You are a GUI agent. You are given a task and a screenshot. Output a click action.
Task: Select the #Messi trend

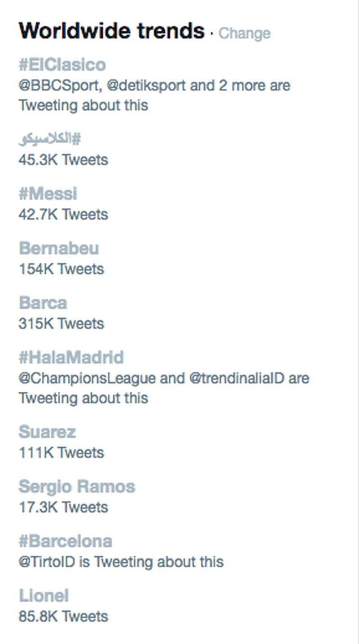(48, 194)
